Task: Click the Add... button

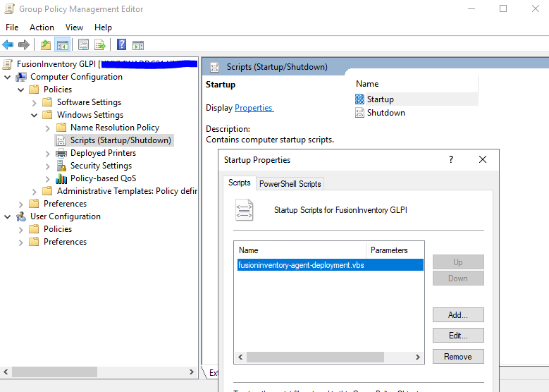Action: click(x=458, y=315)
